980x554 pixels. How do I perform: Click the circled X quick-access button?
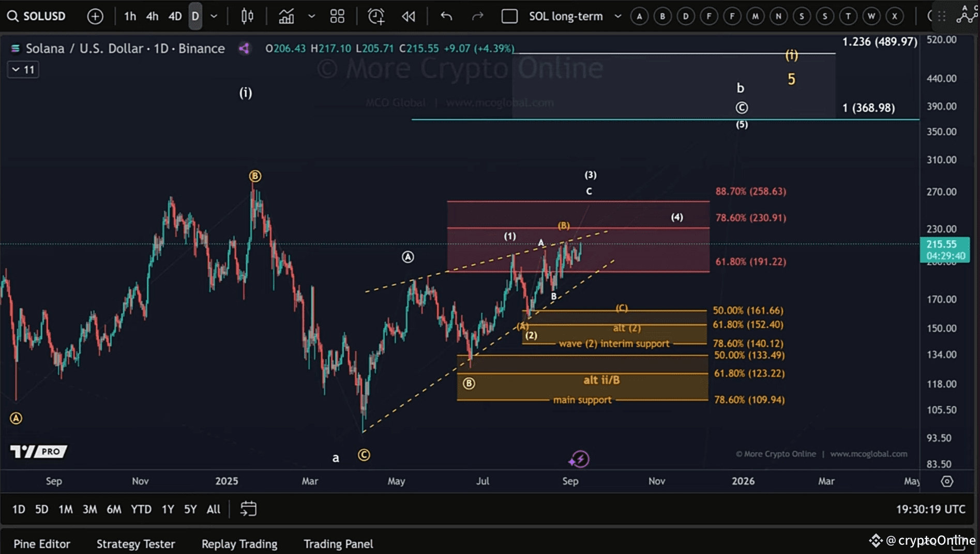[x=895, y=17]
